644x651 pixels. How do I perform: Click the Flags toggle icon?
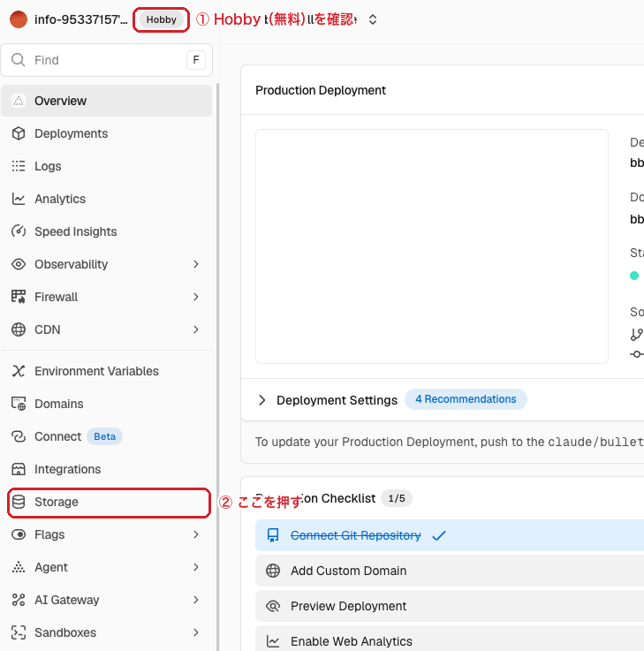(19, 534)
